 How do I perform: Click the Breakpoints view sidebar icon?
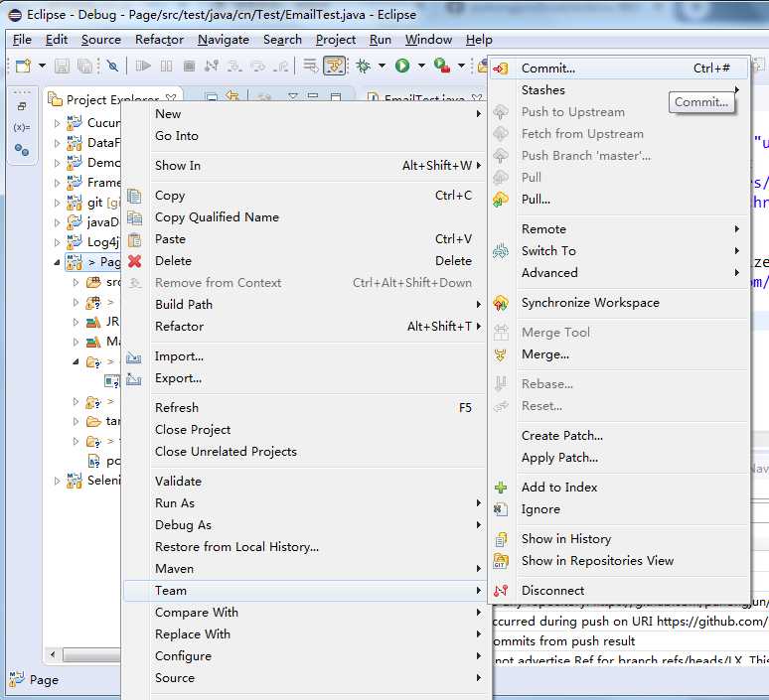pos(22,150)
